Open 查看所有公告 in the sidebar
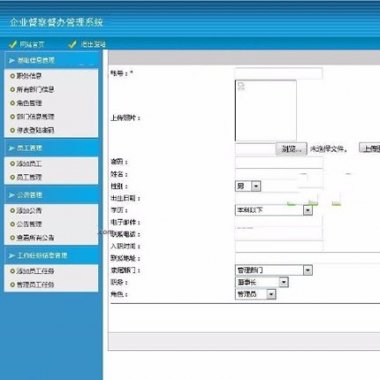 click(x=35, y=238)
